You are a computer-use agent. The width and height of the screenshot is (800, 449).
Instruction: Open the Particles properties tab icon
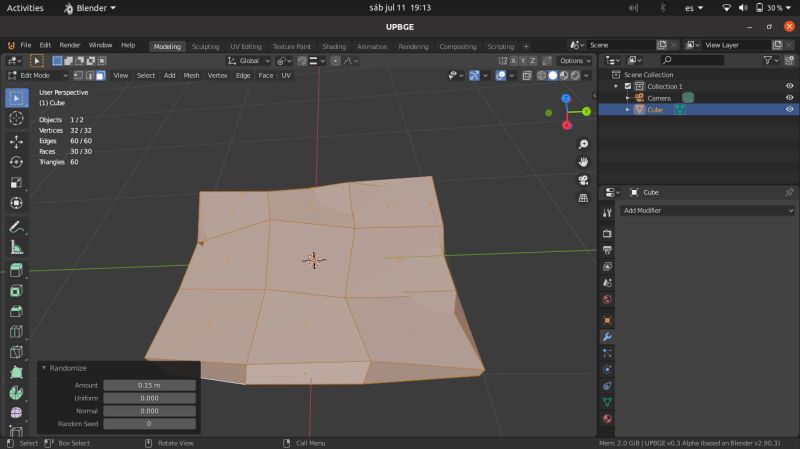607,353
